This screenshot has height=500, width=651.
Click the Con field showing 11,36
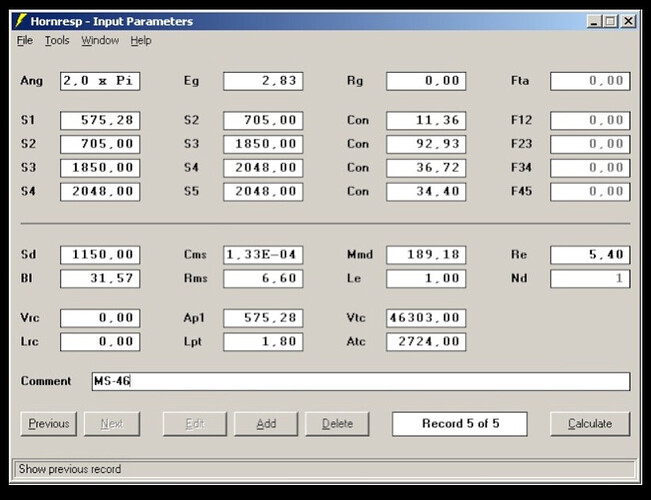tap(426, 120)
